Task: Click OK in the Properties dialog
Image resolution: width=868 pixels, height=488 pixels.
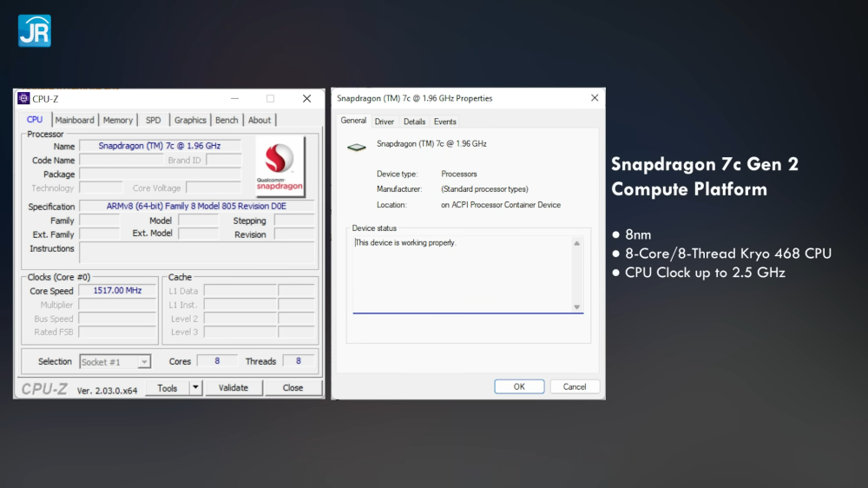Action: (519, 386)
